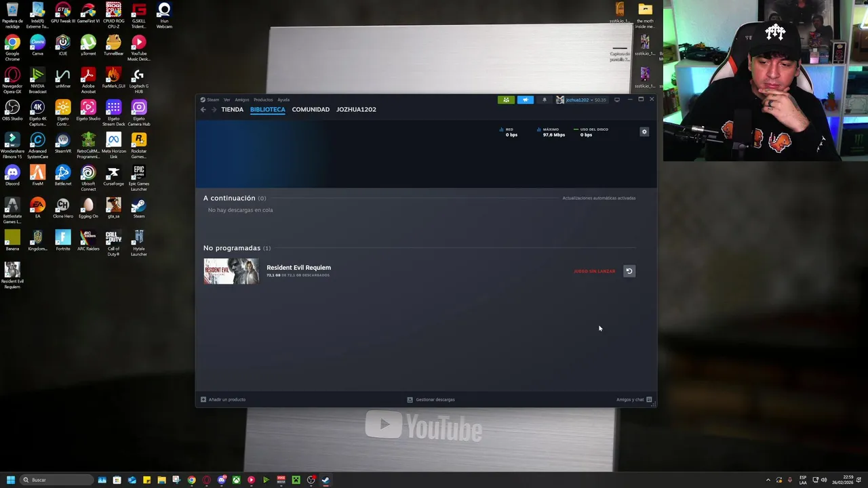
Task: Select the SteamVR desktop icon
Action: tap(62, 144)
